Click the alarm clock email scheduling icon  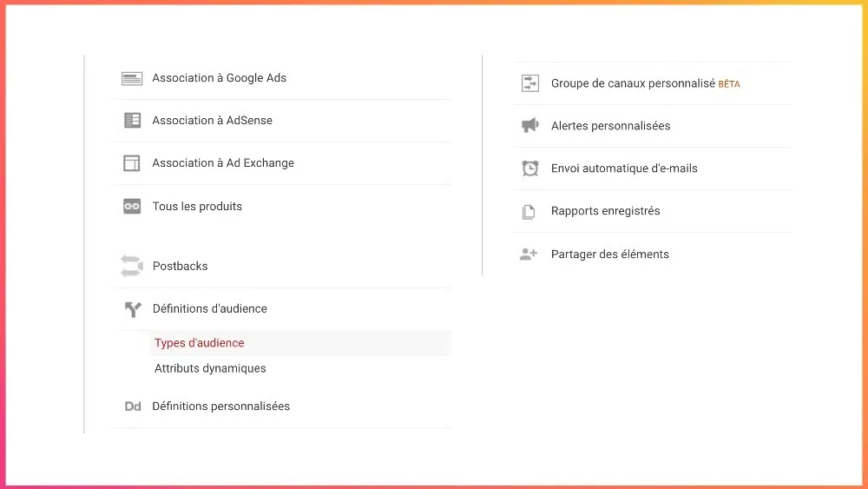530,169
